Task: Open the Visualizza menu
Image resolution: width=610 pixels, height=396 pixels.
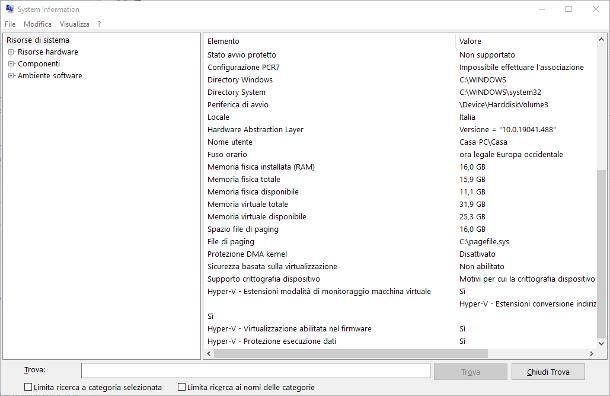Action: [x=74, y=24]
